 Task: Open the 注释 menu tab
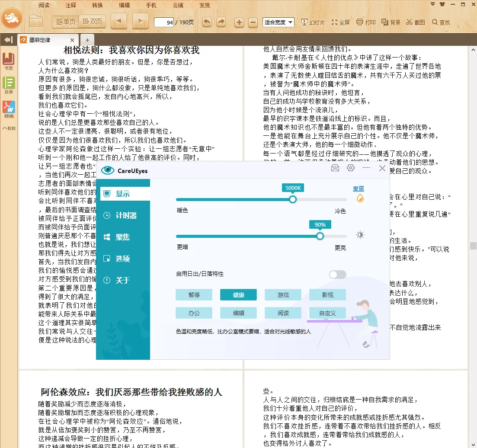(70, 6)
